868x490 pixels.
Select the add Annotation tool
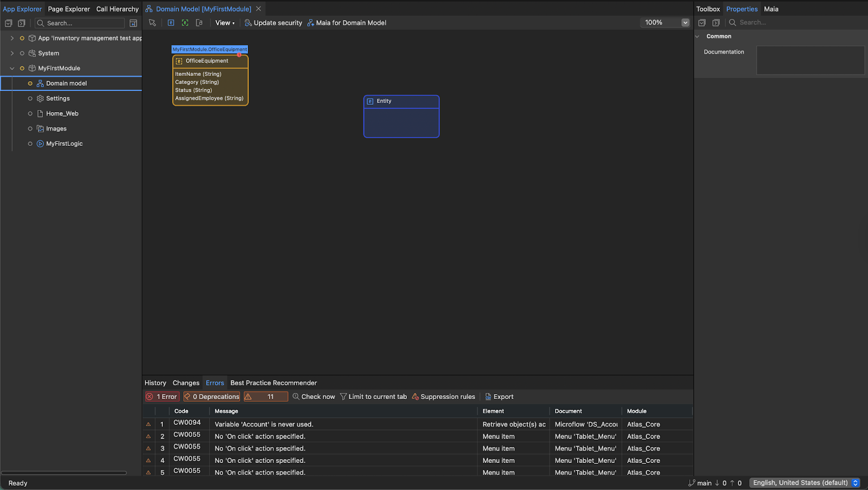199,23
